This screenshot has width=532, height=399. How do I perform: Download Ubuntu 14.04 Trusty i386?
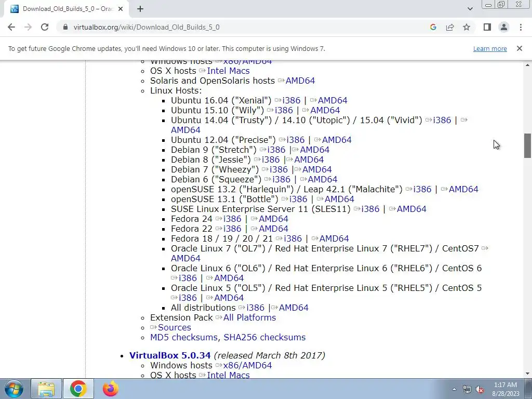tap(442, 120)
